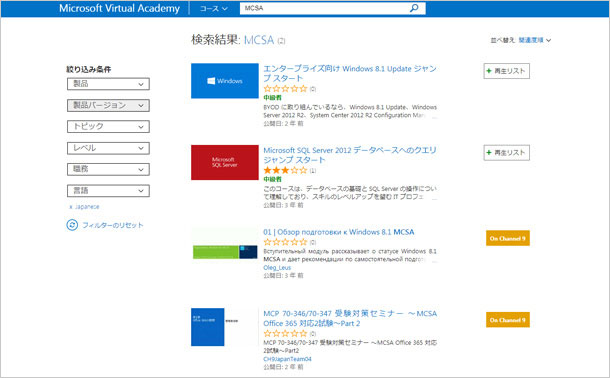Add Windows 8.1 course to 再生リスト
This screenshot has width=610, height=378.
click(507, 71)
